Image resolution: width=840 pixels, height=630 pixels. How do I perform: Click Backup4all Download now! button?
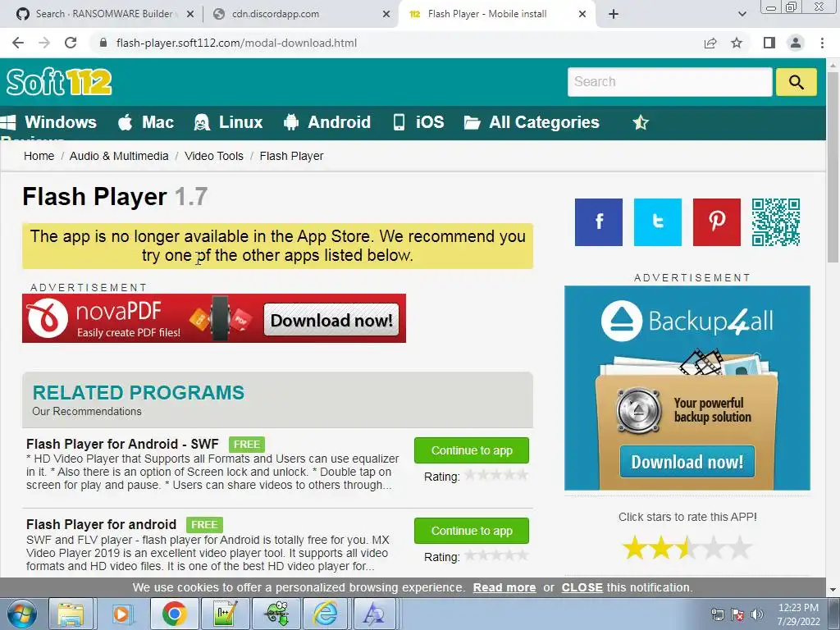[x=687, y=461]
